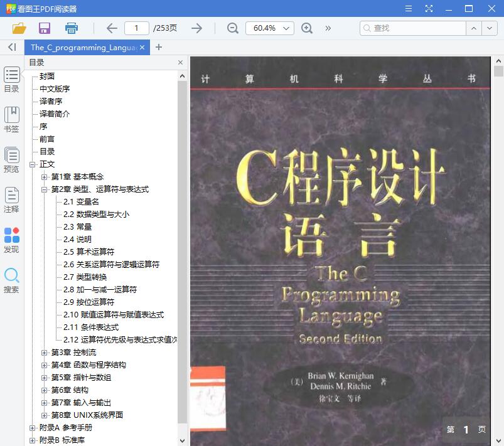
Task: Enter fullscreen mode icon in title bar
Action: coord(429,8)
